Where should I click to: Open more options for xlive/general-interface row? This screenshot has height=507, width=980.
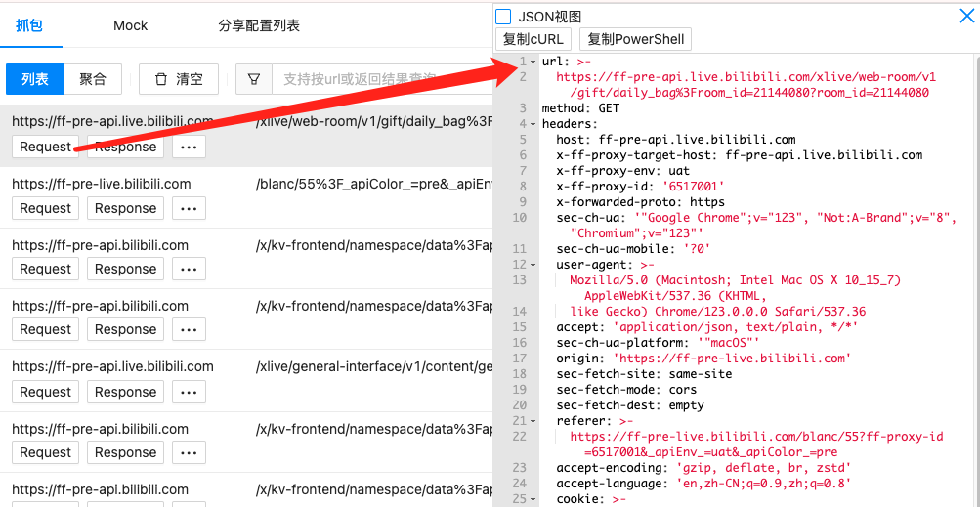coord(189,392)
